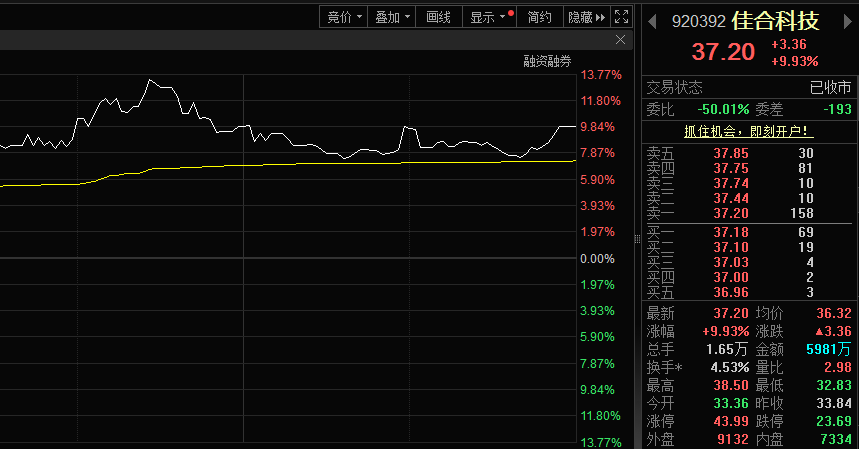Click the 换手* turnover label

click(662, 367)
